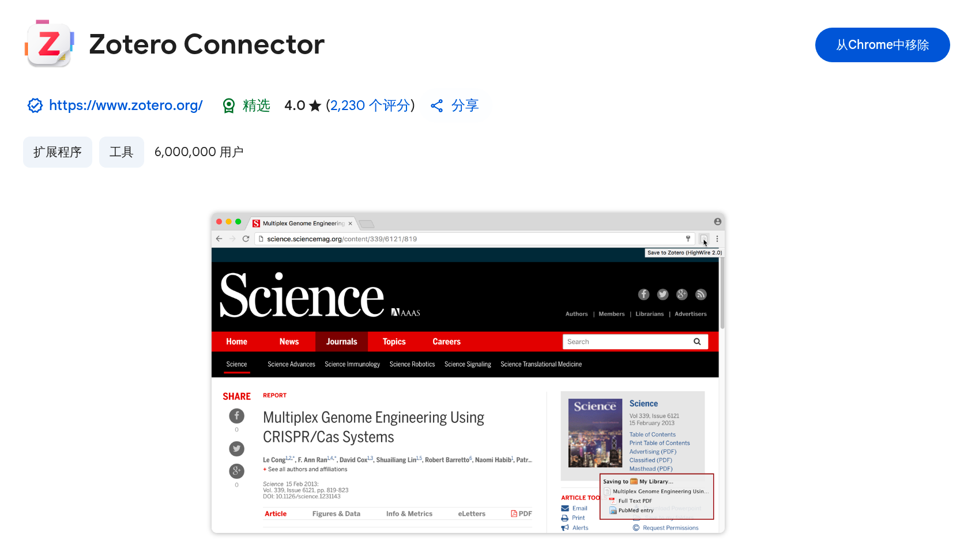The height and width of the screenshot is (560, 979).
Task: Click the Science journal cover thumbnail
Action: point(595,433)
